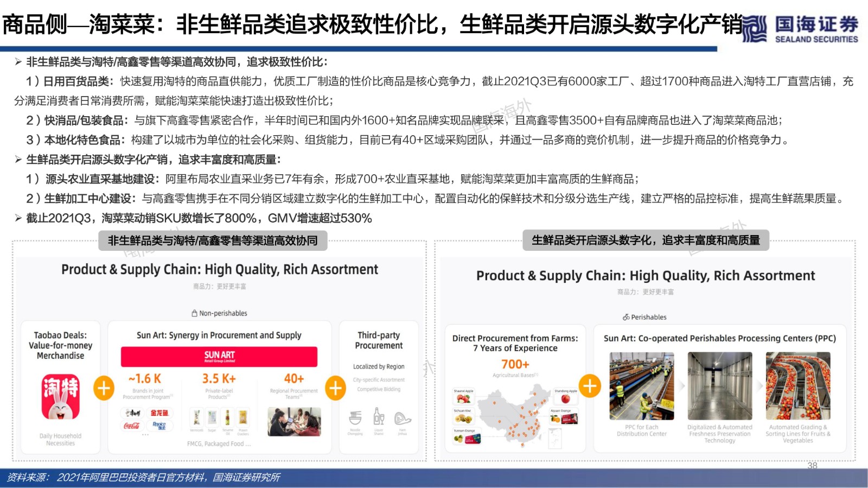Click the gray header 非生鲜品类与淘特/高鑫零售等渠道高效协同
868x488 pixels.
(213, 240)
